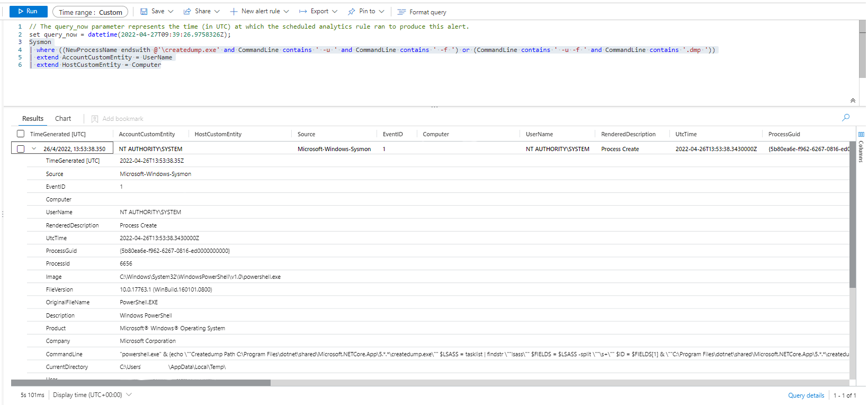Click the Format query icon
868x405 pixels.
(401, 12)
